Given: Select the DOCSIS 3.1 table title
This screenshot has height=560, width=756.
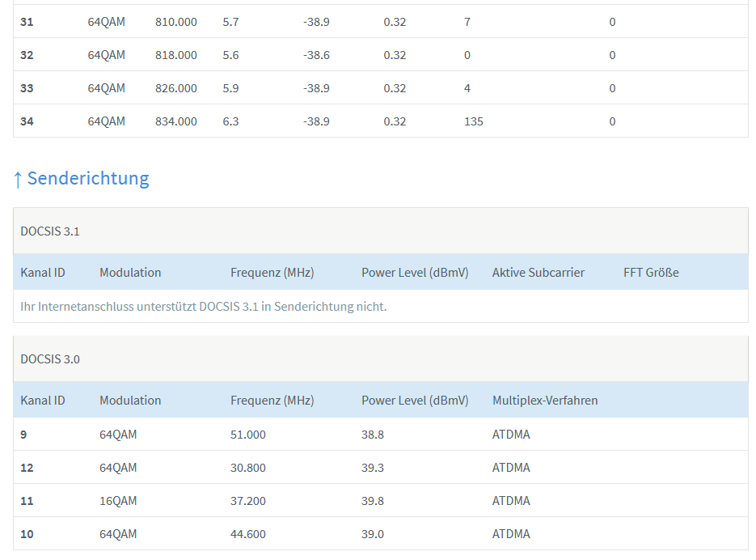Looking at the screenshot, I should (x=50, y=231).
